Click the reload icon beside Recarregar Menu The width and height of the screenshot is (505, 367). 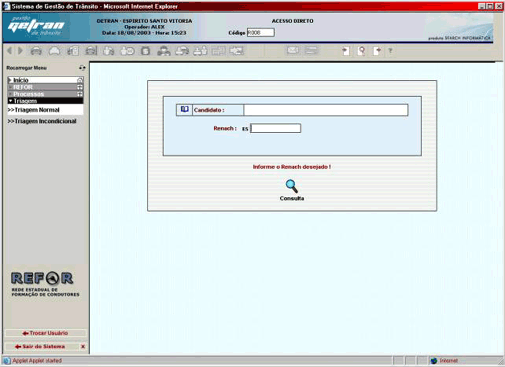(82, 68)
